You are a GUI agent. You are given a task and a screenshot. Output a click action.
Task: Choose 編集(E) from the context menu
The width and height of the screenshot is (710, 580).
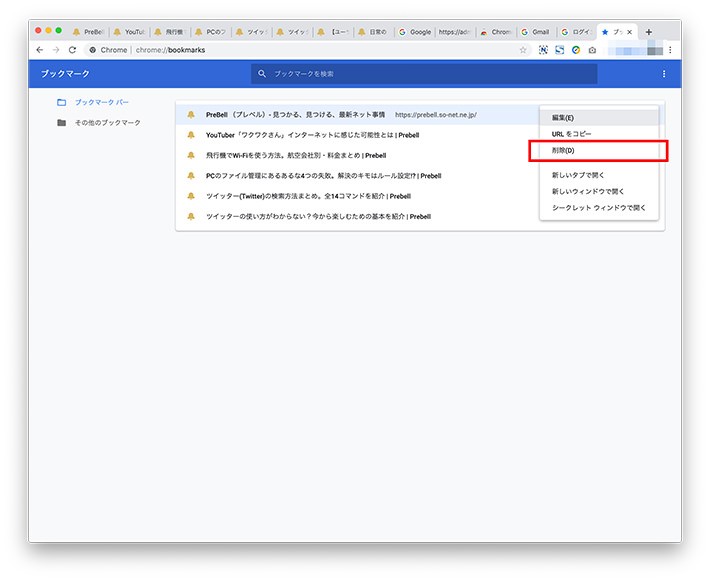click(x=563, y=118)
